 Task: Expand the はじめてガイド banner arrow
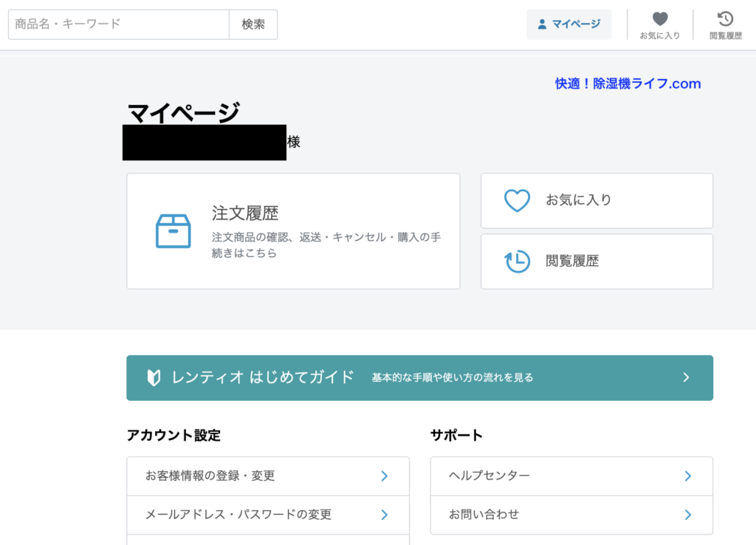tap(686, 378)
